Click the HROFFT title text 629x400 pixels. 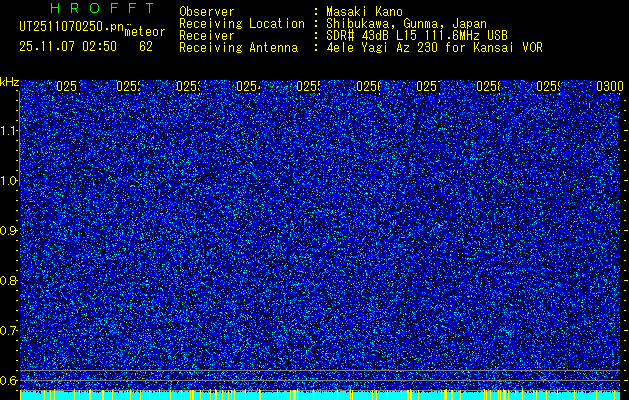click(102, 8)
